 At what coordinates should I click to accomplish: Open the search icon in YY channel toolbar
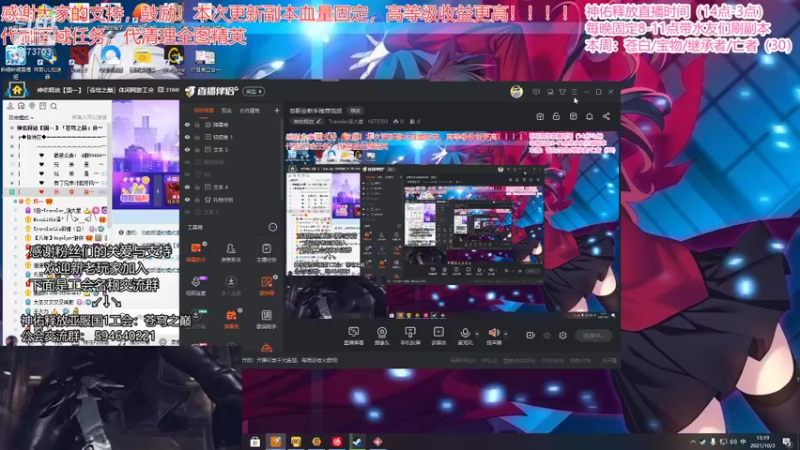(x=54, y=106)
